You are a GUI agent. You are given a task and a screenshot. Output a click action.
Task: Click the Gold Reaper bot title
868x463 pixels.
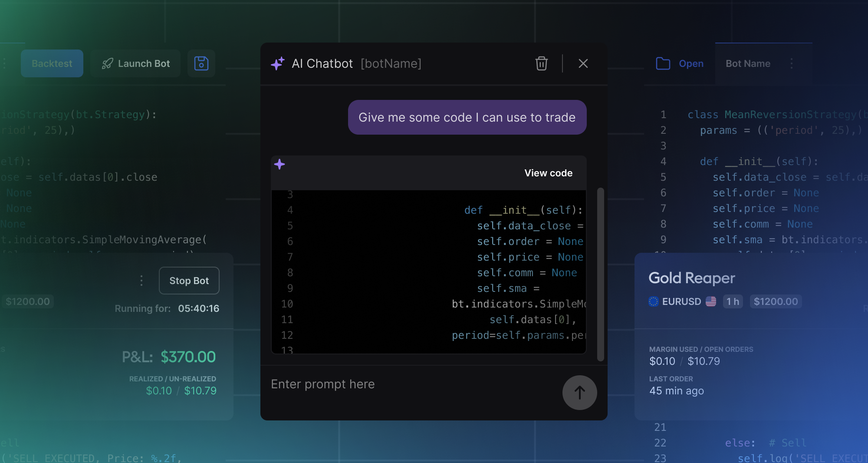(691, 278)
